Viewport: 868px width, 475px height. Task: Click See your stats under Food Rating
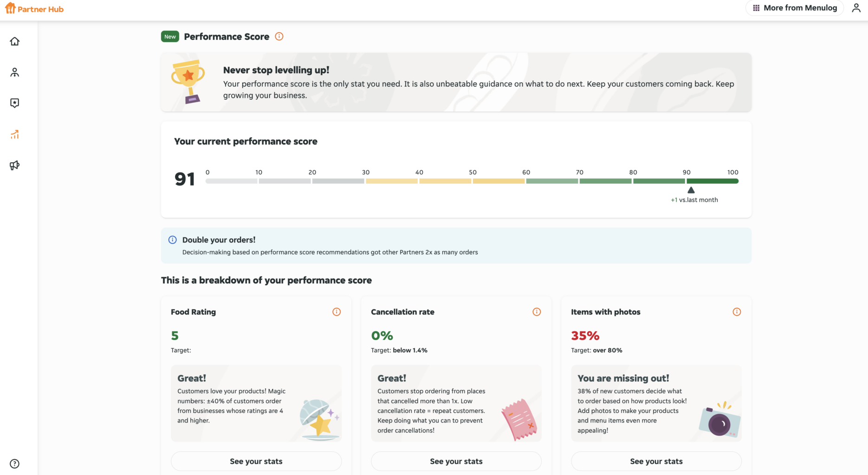point(256,461)
